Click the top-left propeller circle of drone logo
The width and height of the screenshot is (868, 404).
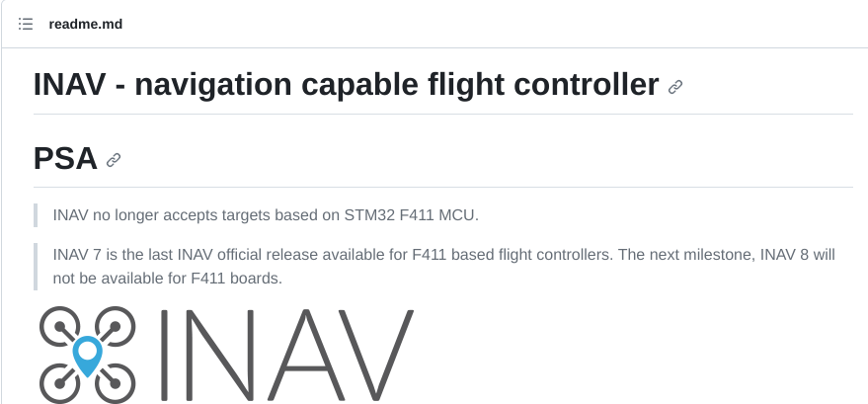pos(59,327)
